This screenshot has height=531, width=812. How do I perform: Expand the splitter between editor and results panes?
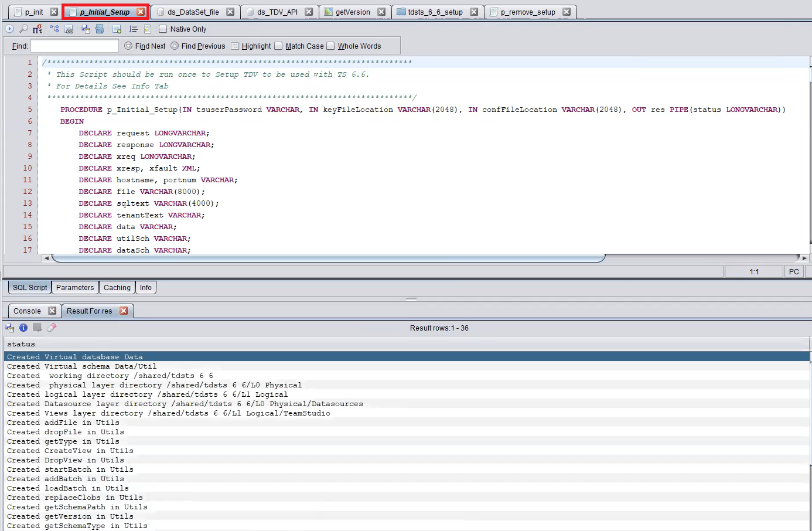coord(411,299)
